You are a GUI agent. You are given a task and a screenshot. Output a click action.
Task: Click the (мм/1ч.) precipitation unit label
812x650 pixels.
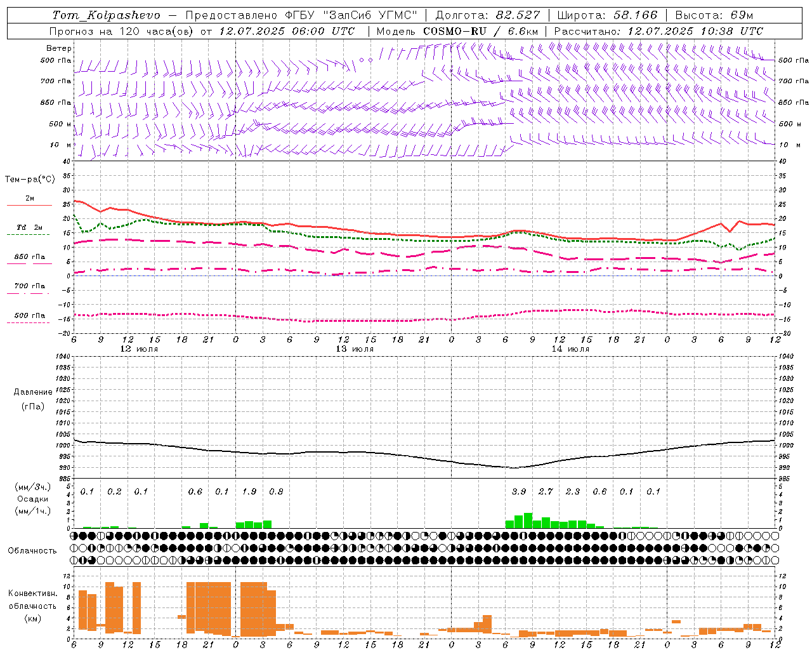point(33,511)
